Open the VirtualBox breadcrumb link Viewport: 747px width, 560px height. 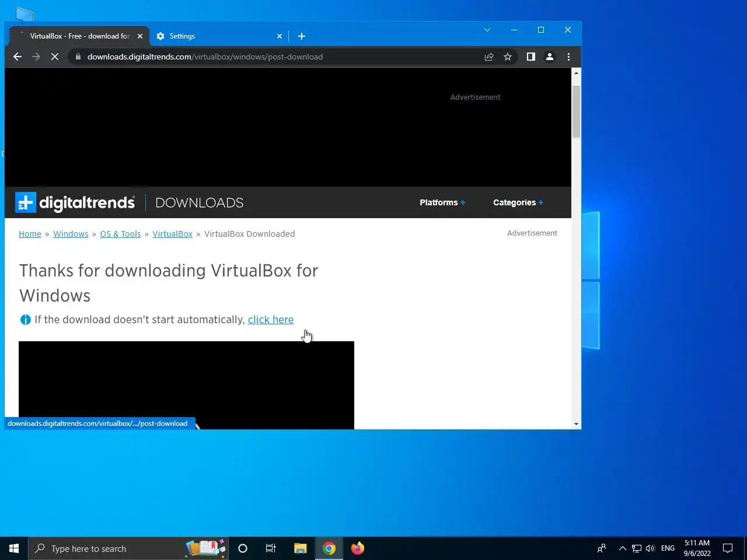172,234
